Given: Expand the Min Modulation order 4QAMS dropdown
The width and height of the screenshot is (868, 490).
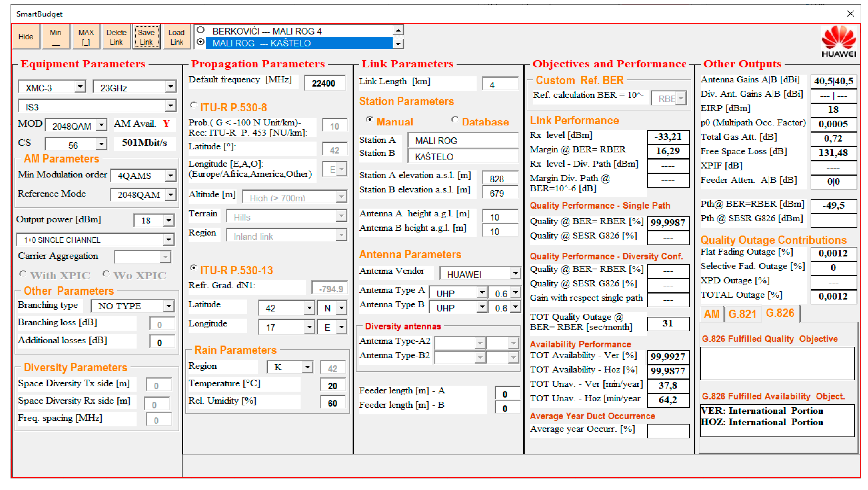Looking at the screenshot, I should coord(171,176).
